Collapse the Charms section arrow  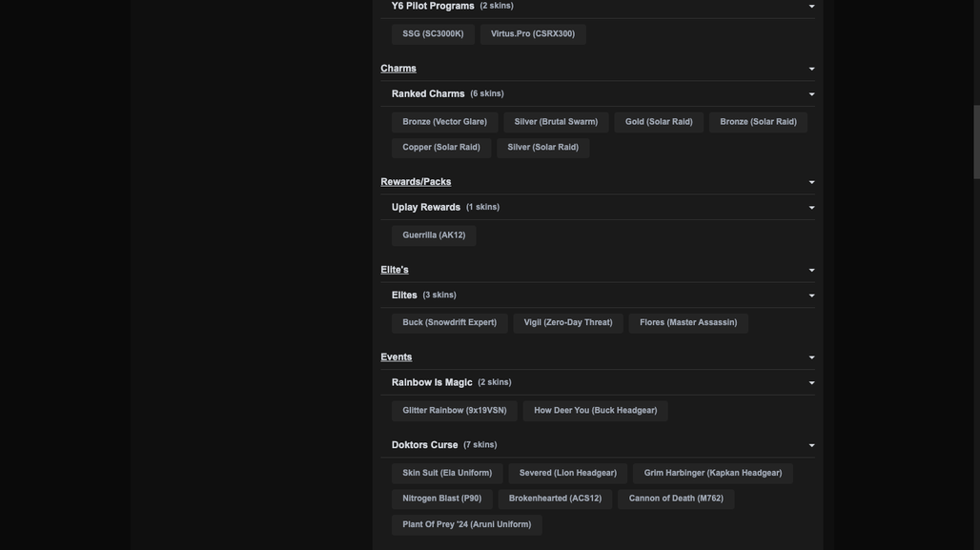pos(811,69)
